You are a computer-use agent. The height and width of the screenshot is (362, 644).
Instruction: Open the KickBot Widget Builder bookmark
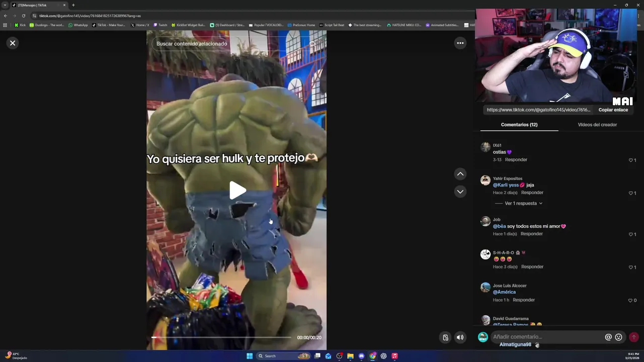(x=188, y=25)
